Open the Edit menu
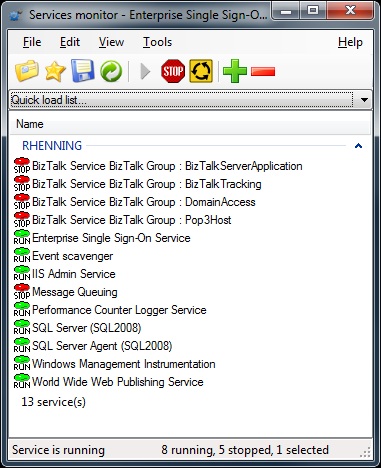The image size is (381, 468). tap(70, 42)
